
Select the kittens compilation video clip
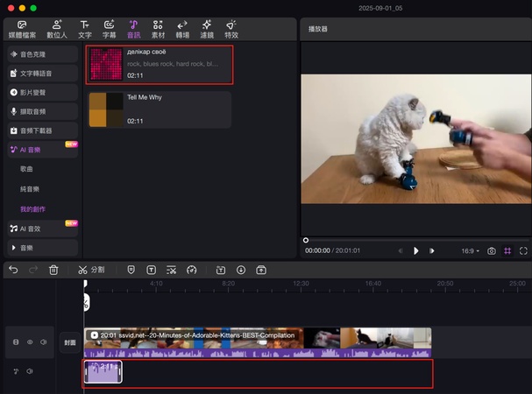258,342
